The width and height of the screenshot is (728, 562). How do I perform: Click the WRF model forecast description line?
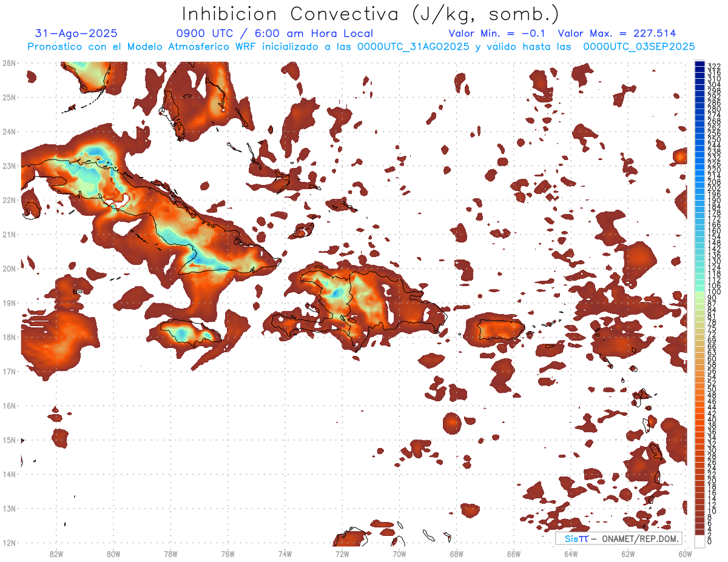click(361, 46)
